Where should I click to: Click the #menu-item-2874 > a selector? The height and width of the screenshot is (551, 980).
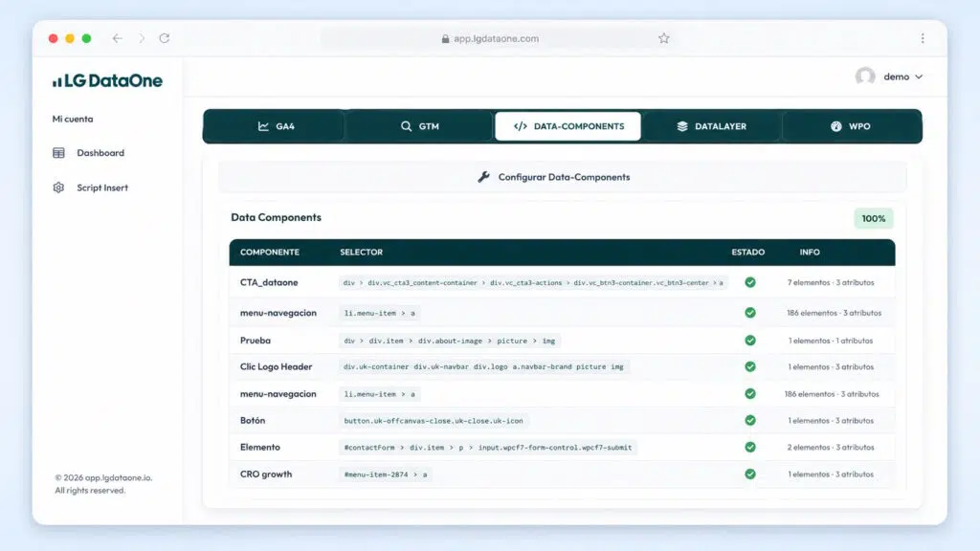[386, 474]
